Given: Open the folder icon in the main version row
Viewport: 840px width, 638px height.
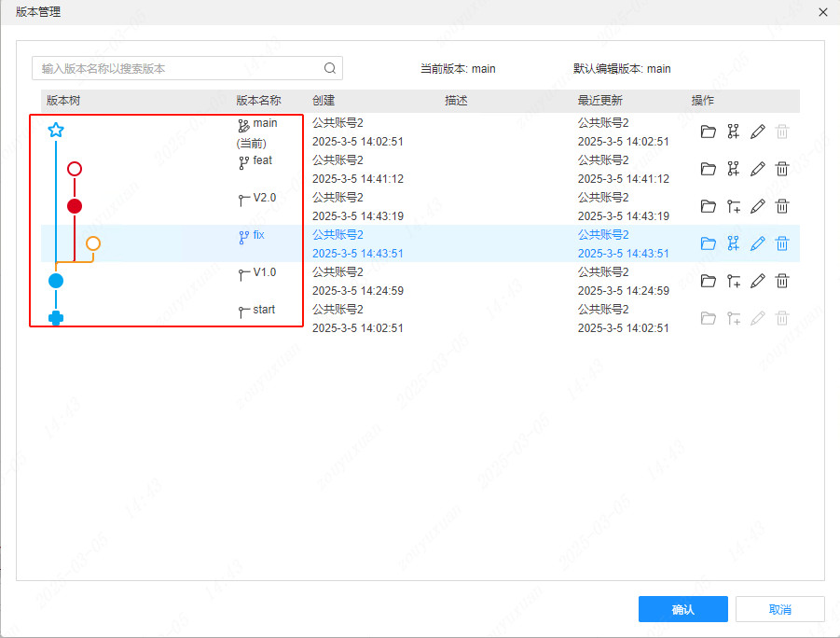Looking at the screenshot, I should pyautogui.click(x=709, y=132).
